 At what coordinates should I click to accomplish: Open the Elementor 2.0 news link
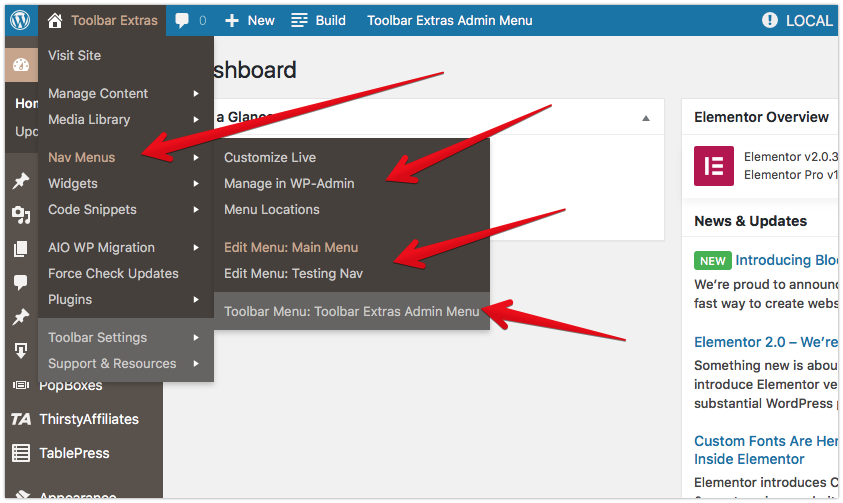766,342
